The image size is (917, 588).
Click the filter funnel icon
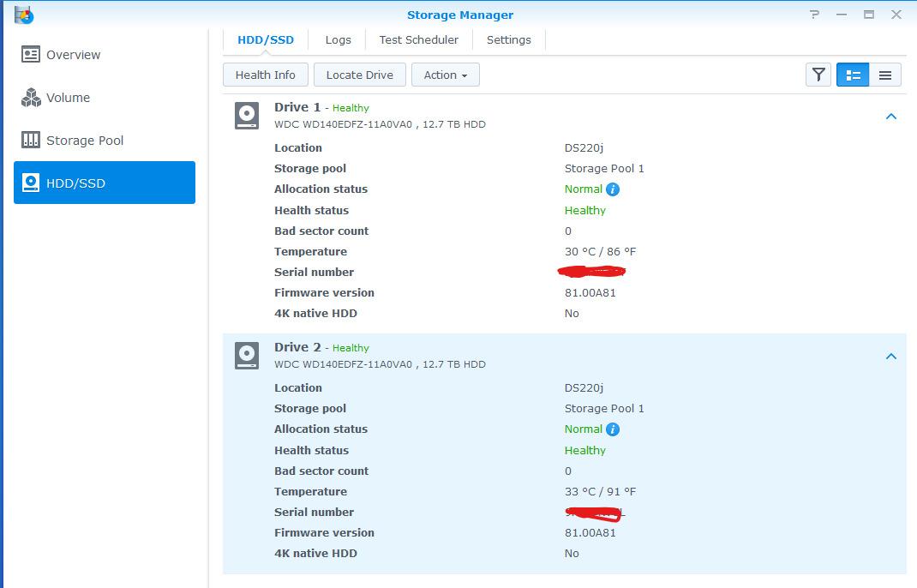click(x=818, y=75)
